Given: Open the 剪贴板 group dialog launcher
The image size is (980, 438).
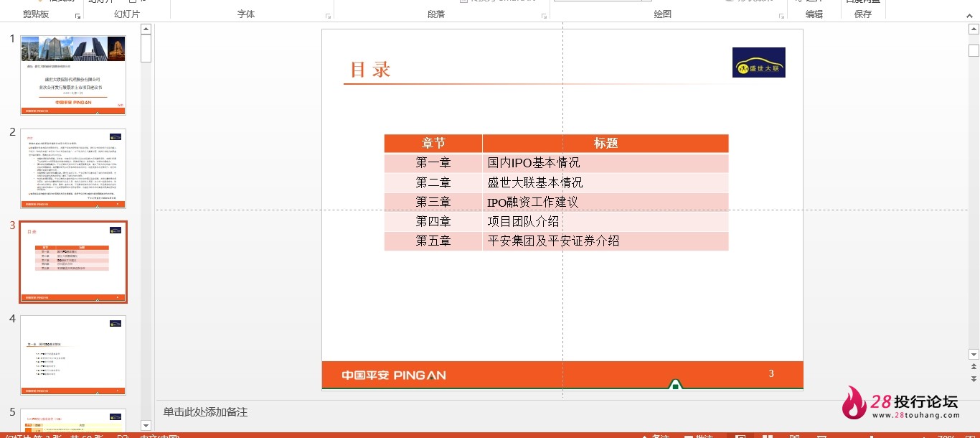Looking at the screenshot, I should pos(77,15).
